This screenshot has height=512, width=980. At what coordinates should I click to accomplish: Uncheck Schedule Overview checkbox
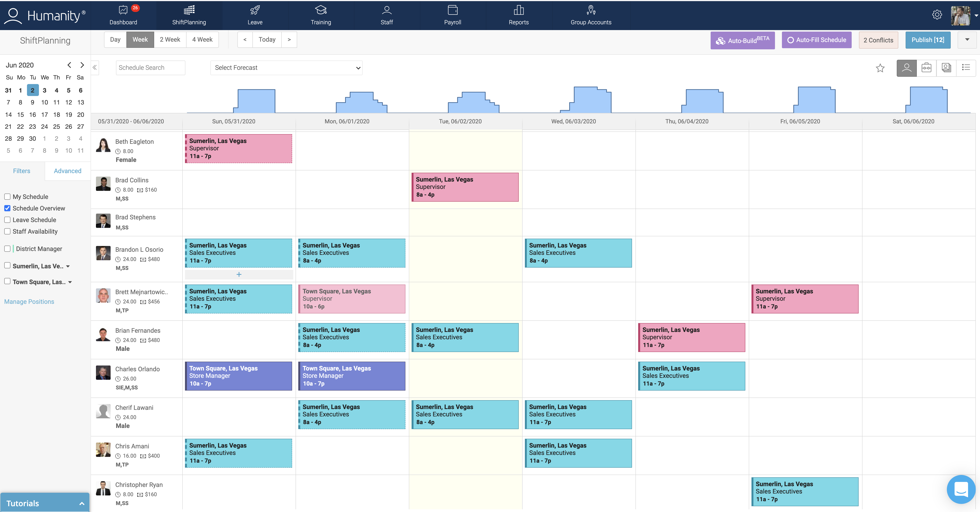pos(7,208)
